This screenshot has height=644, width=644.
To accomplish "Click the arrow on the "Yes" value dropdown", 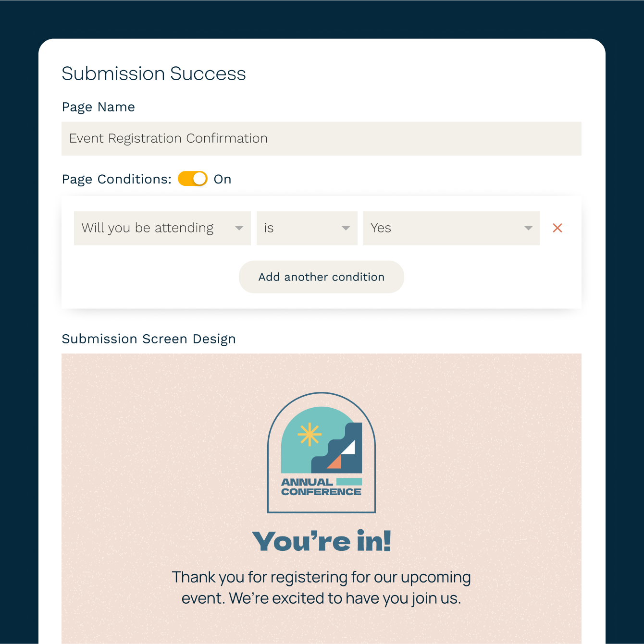I will click(x=528, y=228).
